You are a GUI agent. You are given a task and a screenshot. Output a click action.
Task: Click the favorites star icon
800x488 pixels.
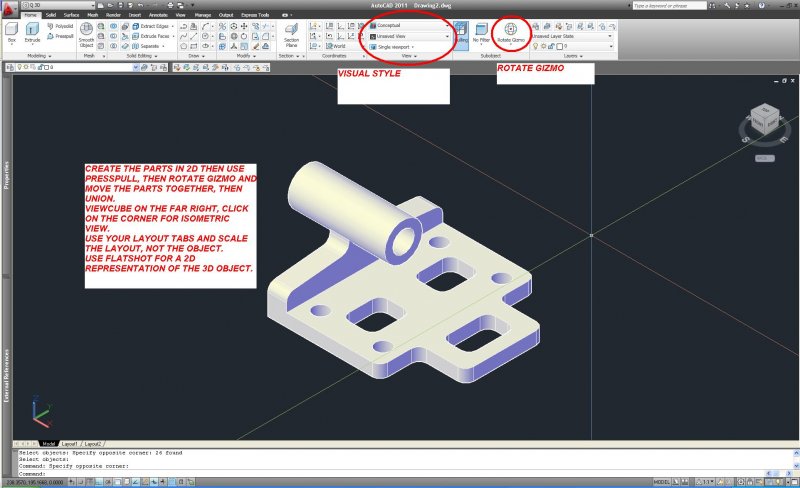[x=747, y=5]
